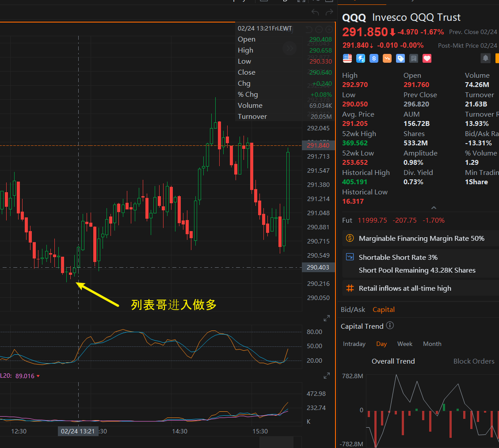Image resolution: width=499 pixels, height=448 pixels.
Task: Click the 405.191 Historical High value
Action: (x=354, y=182)
